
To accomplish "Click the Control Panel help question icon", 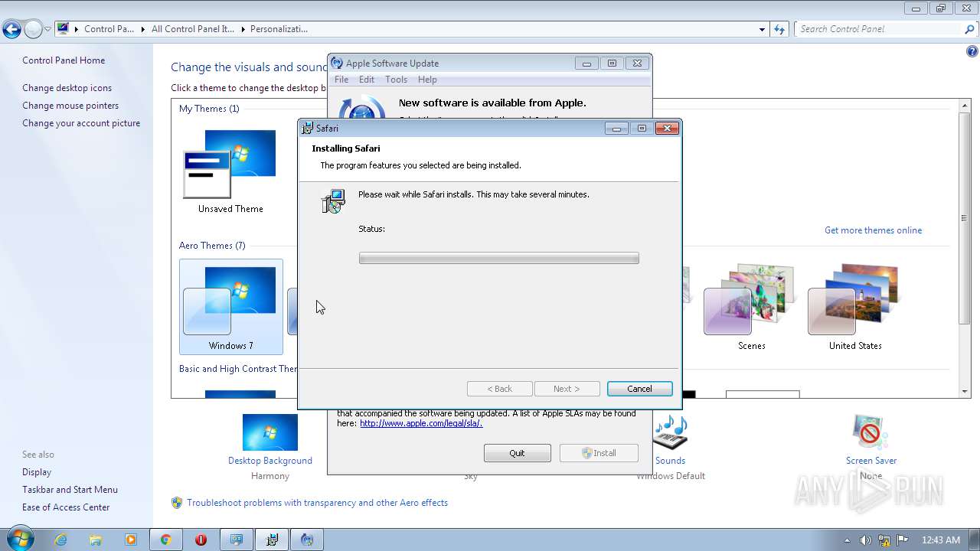I will (x=972, y=52).
